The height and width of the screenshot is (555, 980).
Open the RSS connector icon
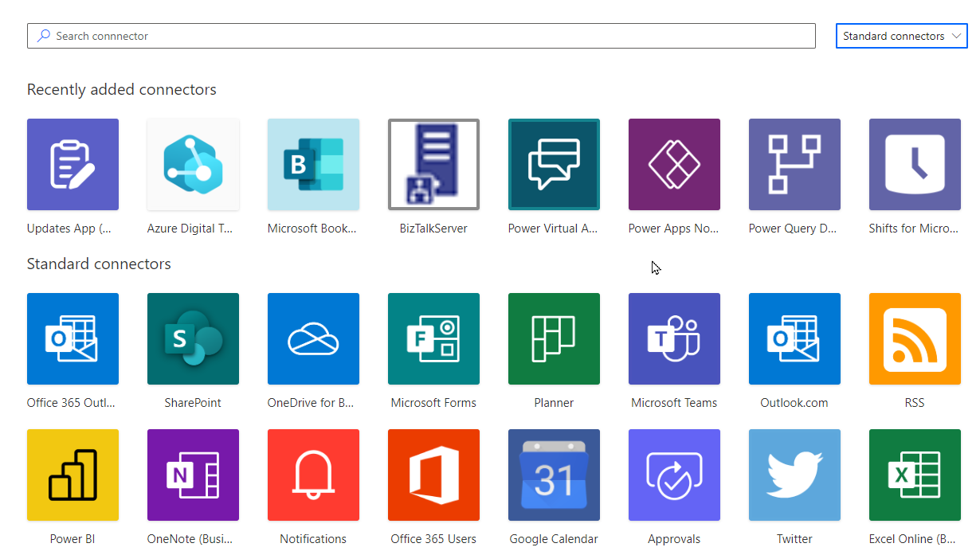tap(915, 338)
